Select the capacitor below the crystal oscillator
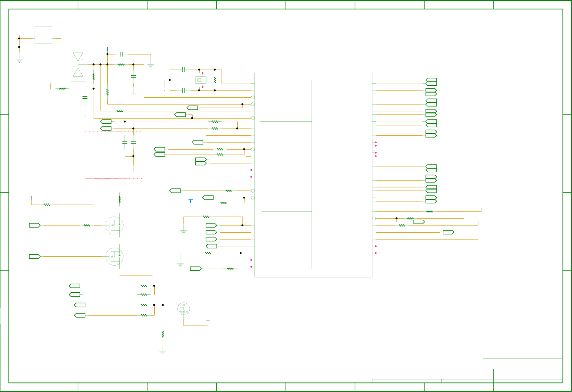This screenshot has height=392, width=572. pyautogui.click(x=183, y=90)
